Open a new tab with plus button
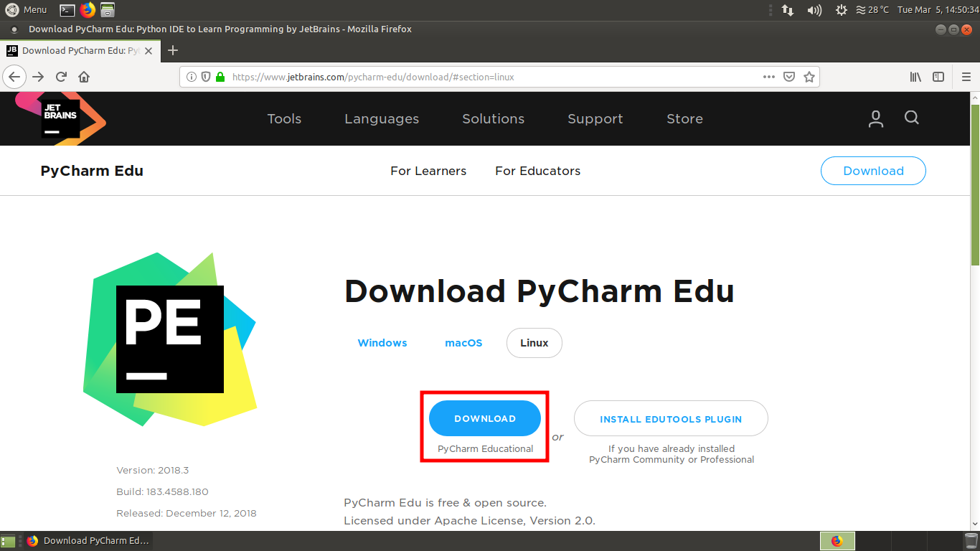This screenshot has width=980, height=551. [x=173, y=50]
